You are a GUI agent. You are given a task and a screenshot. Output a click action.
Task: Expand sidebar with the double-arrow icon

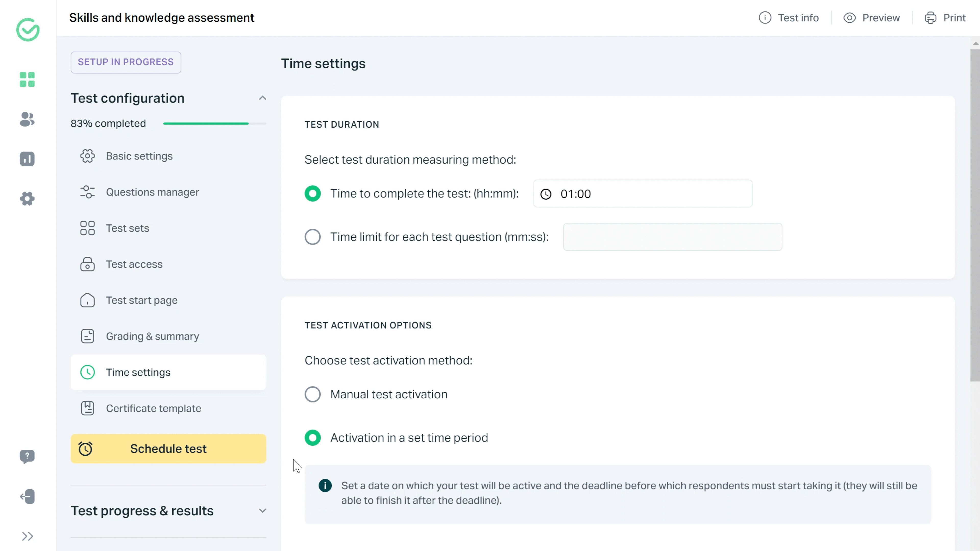pyautogui.click(x=27, y=536)
